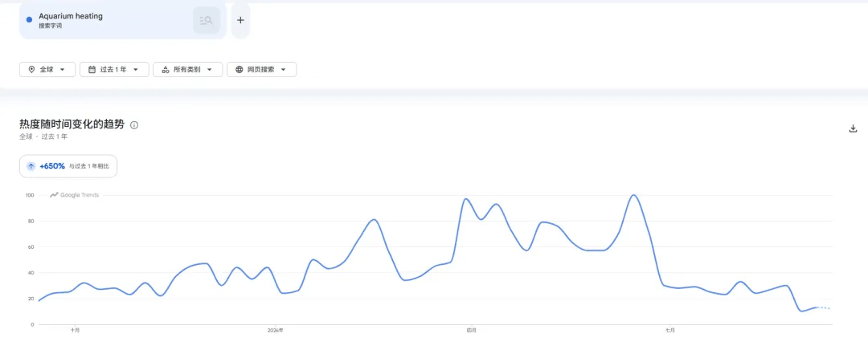This screenshot has height=354, width=868.
Task: Click the 2026年 axis label
Action: tap(275, 330)
